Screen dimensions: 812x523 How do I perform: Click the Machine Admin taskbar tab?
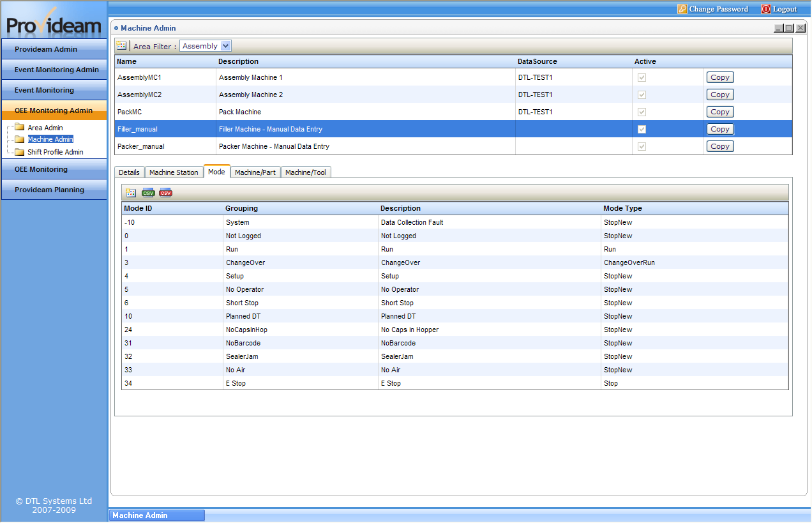tap(157, 515)
